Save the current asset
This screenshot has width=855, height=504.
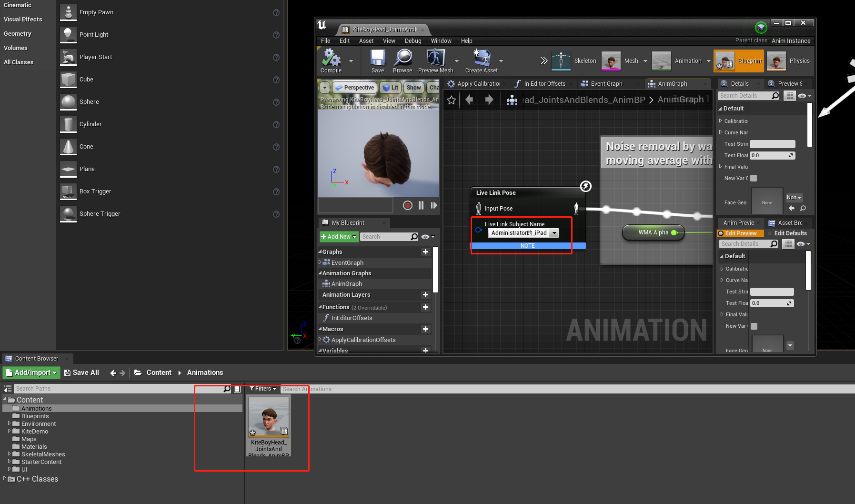[377, 61]
